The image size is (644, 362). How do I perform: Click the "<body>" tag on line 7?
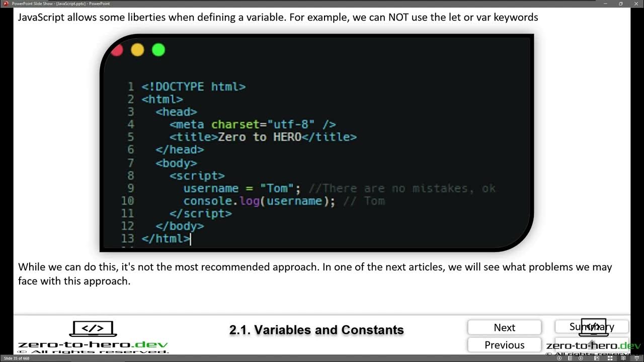pos(176,163)
